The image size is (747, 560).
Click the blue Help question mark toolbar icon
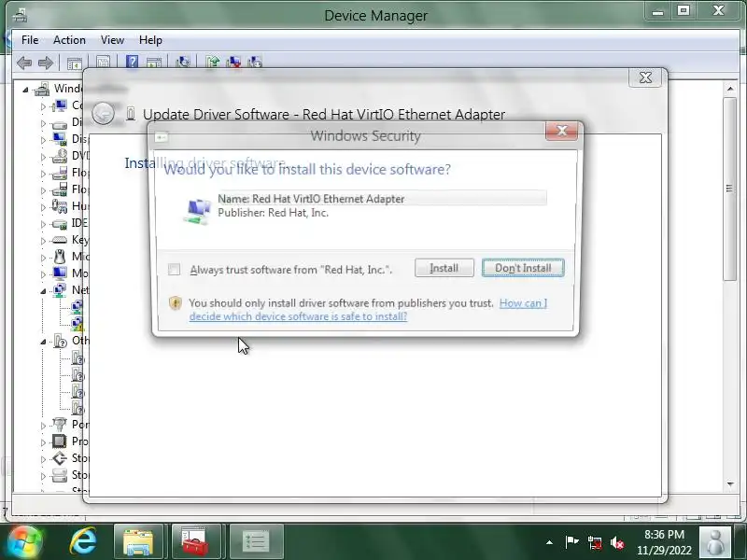click(x=132, y=63)
